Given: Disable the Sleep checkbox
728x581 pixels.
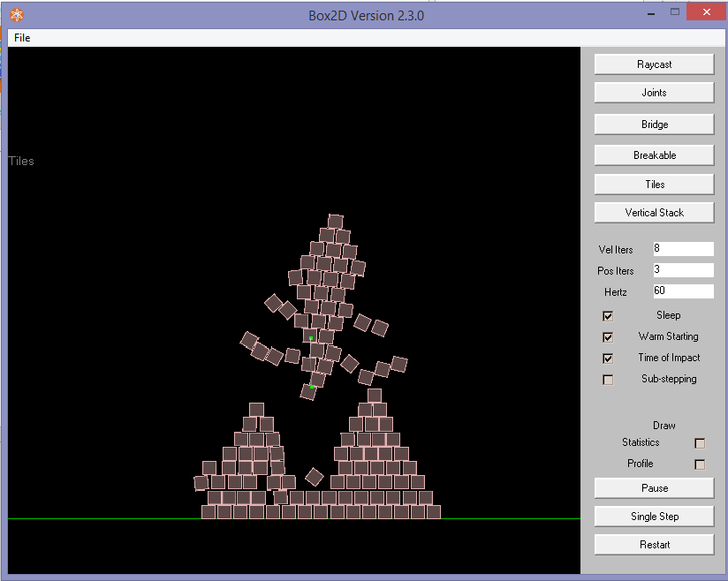Looking at the screenshot, I should 608,316.
